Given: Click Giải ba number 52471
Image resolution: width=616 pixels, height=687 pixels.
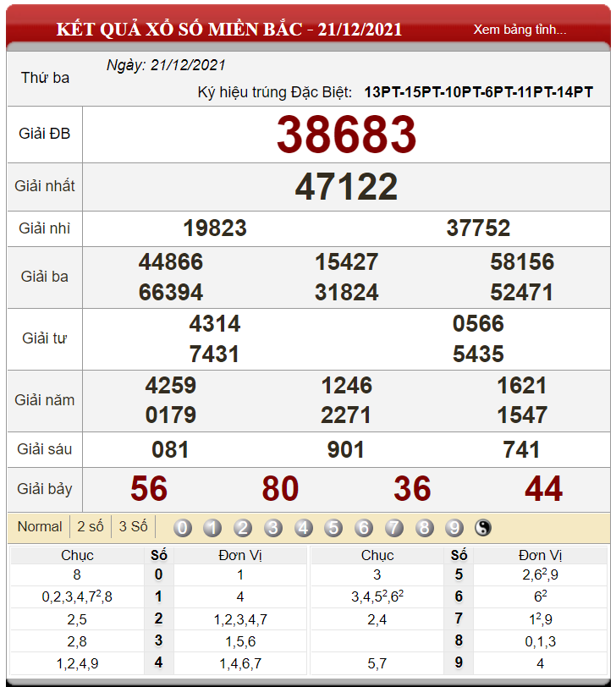Looking at the screenshot, I should (522, 292).
